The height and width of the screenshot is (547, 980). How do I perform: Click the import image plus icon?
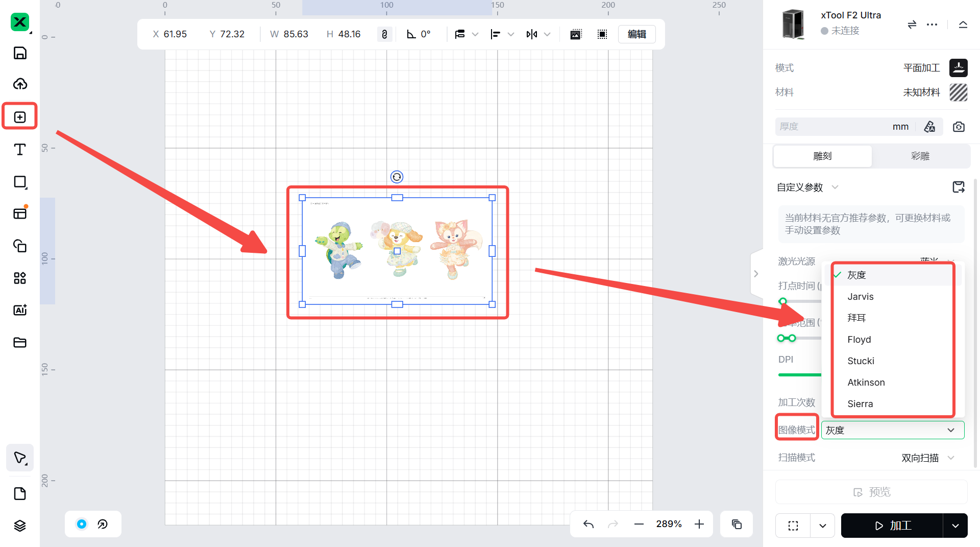click(20, 117)
